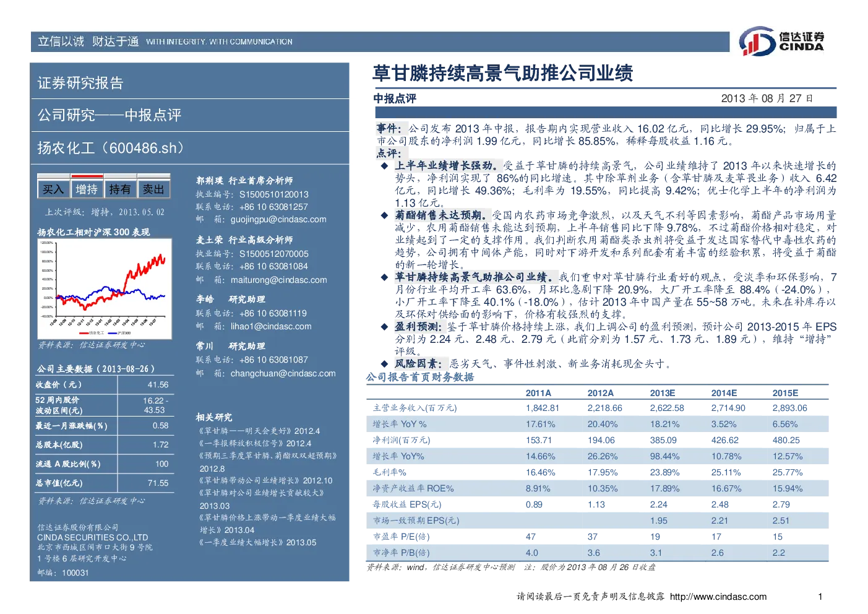Click the CINDA SECURITIES CO.,LTD company name

(x=93, y=538)
